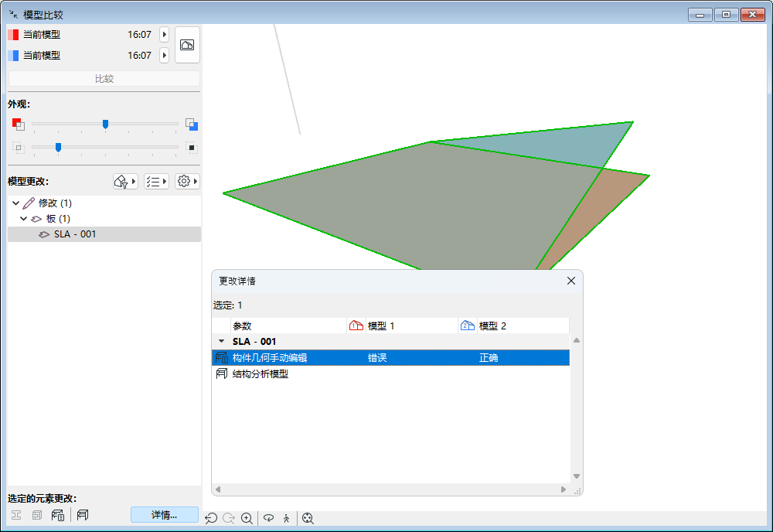
Task: Click the solid opacity icon
Action: pos(192,148)
